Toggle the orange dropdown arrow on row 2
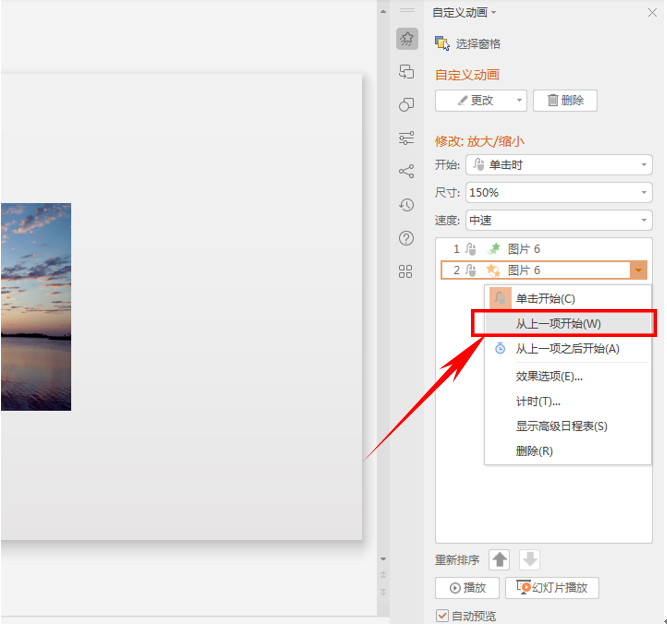This screenshot has height=625, width=667. click(x=638, y=270)
